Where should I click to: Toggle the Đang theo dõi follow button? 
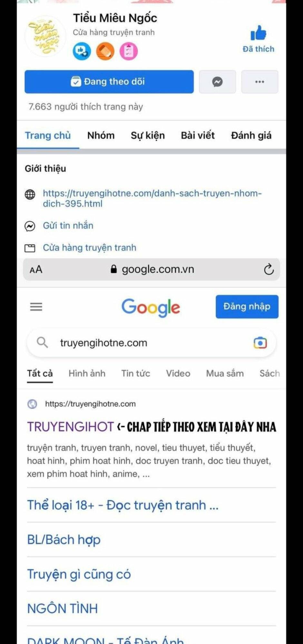[109, 82]
